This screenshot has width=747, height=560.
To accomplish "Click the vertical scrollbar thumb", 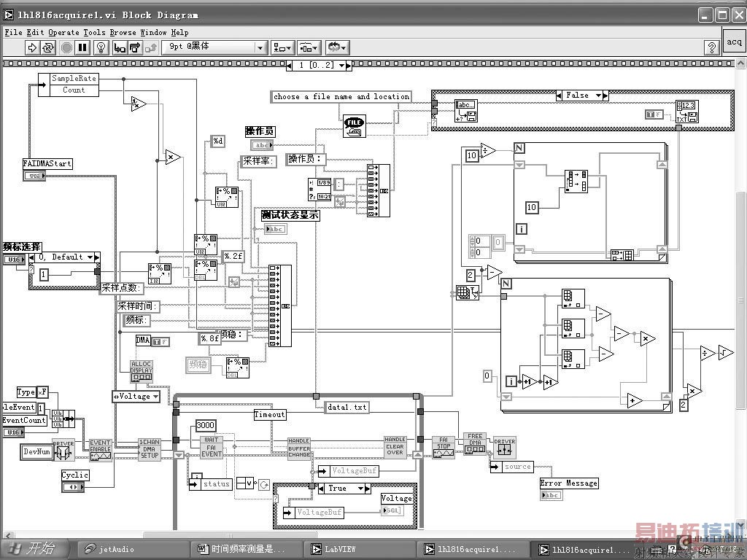I will point(740,299).
